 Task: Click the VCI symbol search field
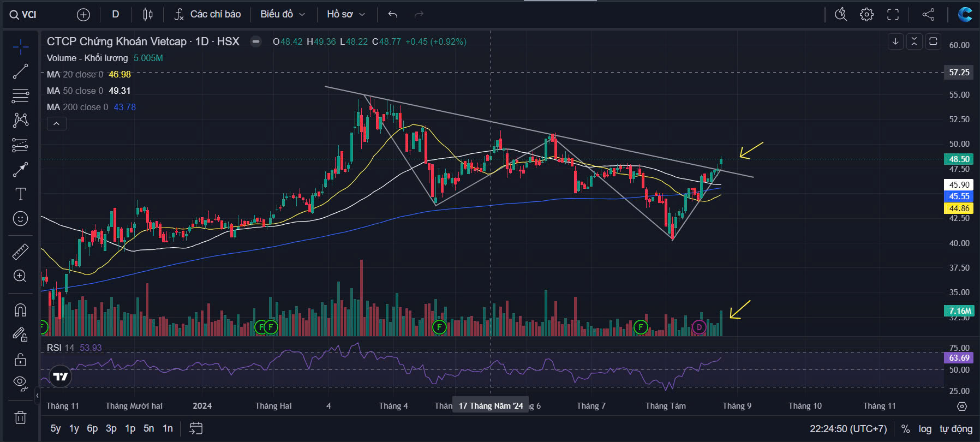coord(23,15)
